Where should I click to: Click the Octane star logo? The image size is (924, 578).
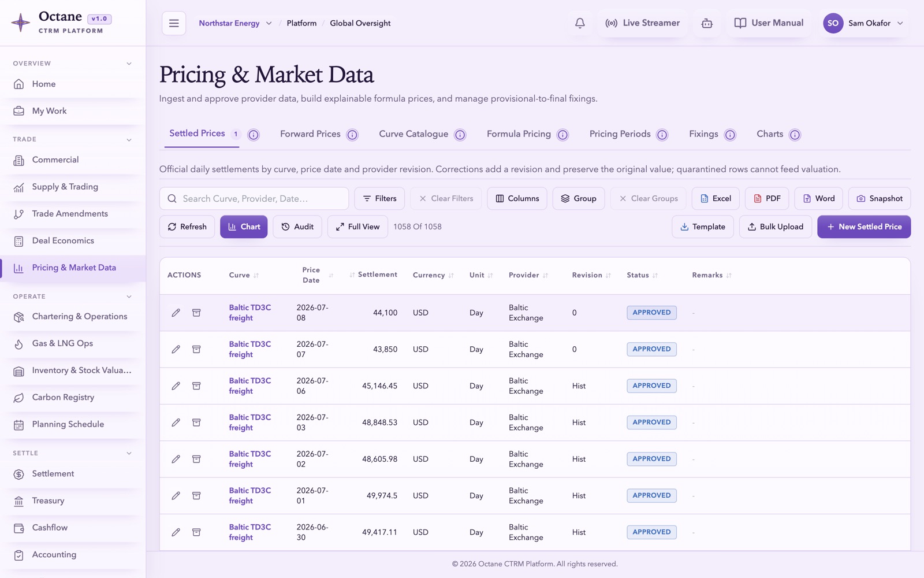point(21,23)
